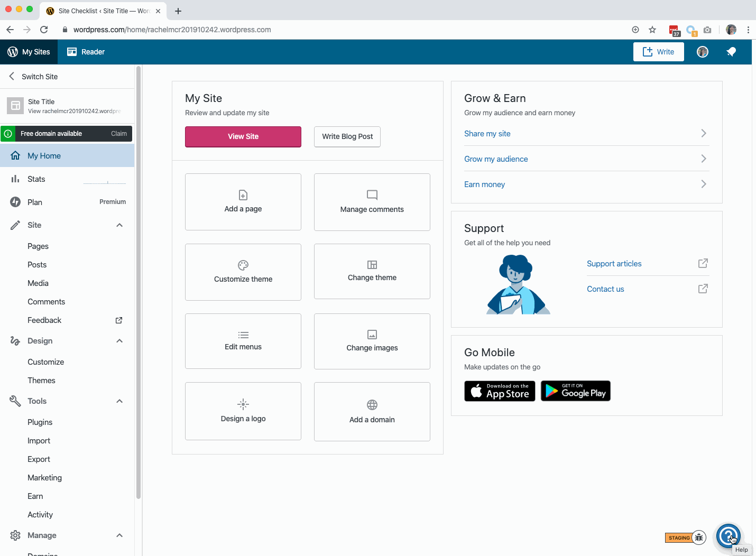Screen dimensions: 756x556
Task: Click the user profile avatar in masterbar
Action: [703, 52]
